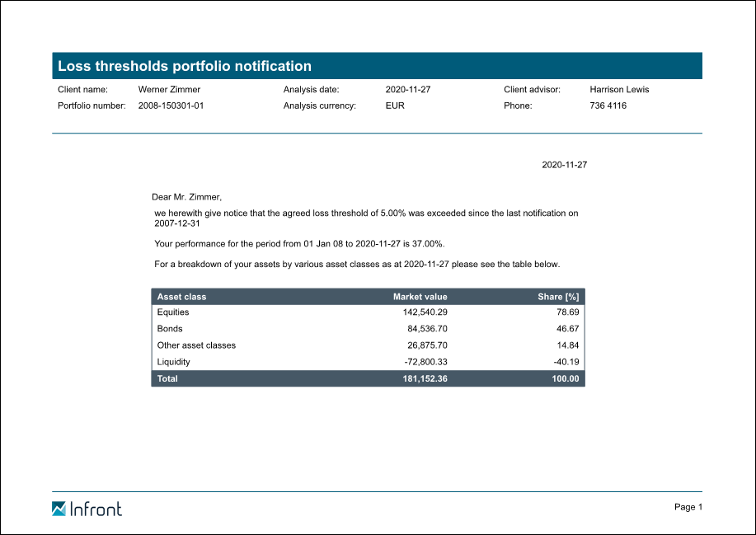Click the Equities market value 142,540.29
This screenshot has width=756, height=535.
[x=420, y=312]
